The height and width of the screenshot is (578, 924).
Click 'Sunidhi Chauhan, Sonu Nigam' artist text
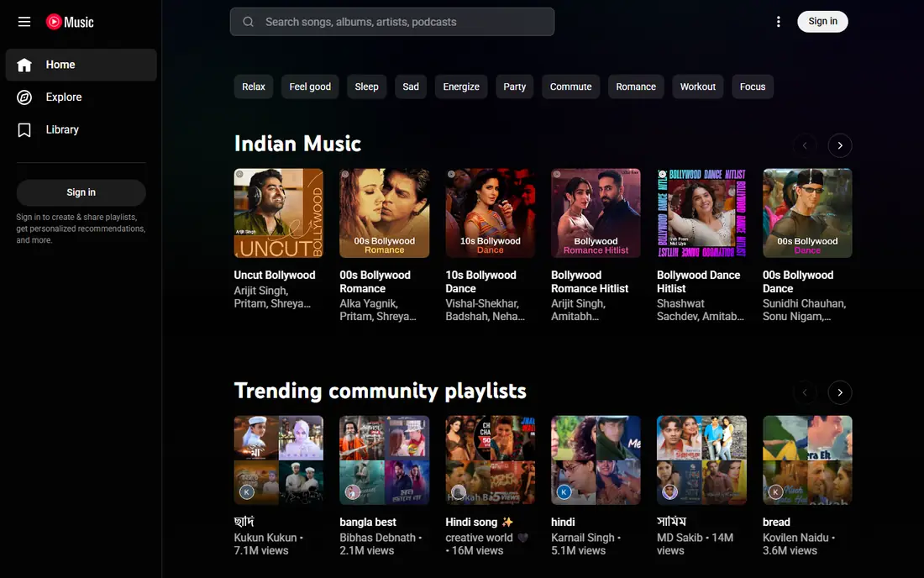tap(805, 310)
